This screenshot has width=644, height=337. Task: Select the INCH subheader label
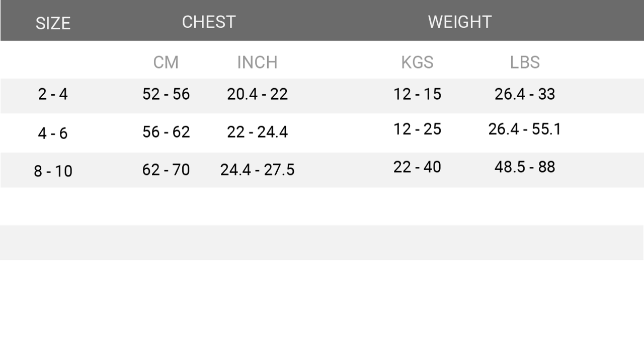click(x=257, y=62)
